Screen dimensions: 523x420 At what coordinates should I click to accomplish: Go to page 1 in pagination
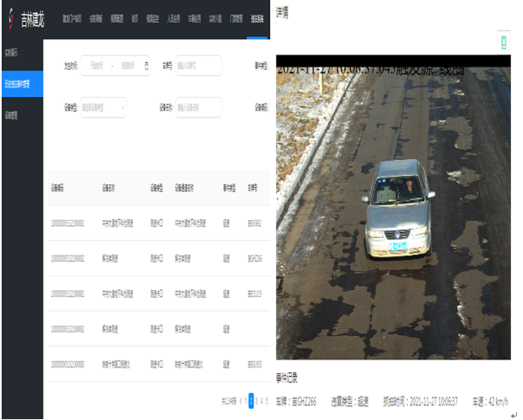click(246, 400)
